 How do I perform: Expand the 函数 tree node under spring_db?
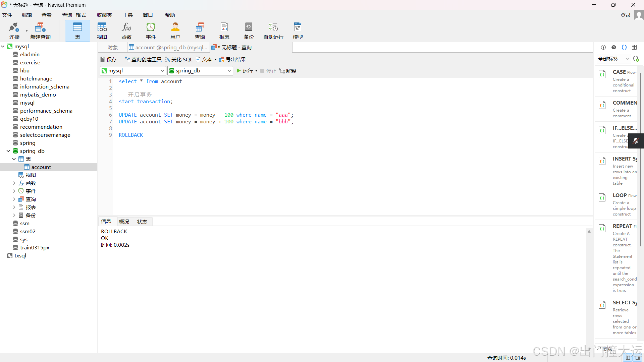14,183
